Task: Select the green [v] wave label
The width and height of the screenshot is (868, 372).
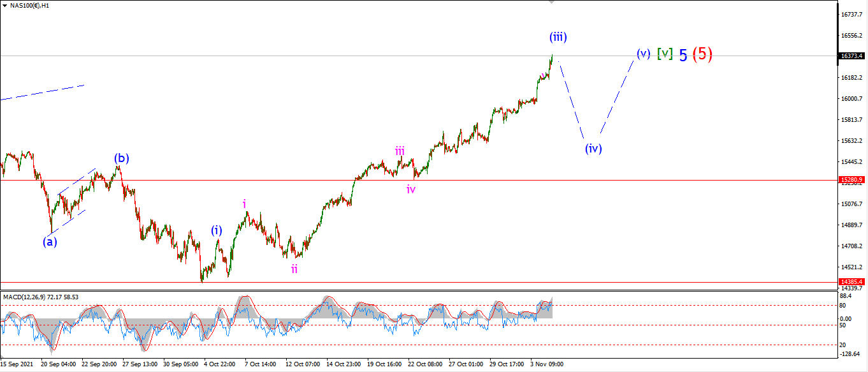Action: click(x=665, y=54)
